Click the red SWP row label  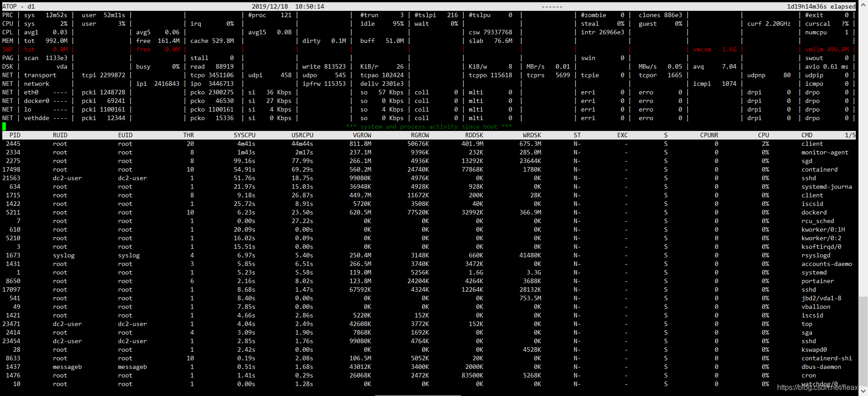click(x=8, y=49)
